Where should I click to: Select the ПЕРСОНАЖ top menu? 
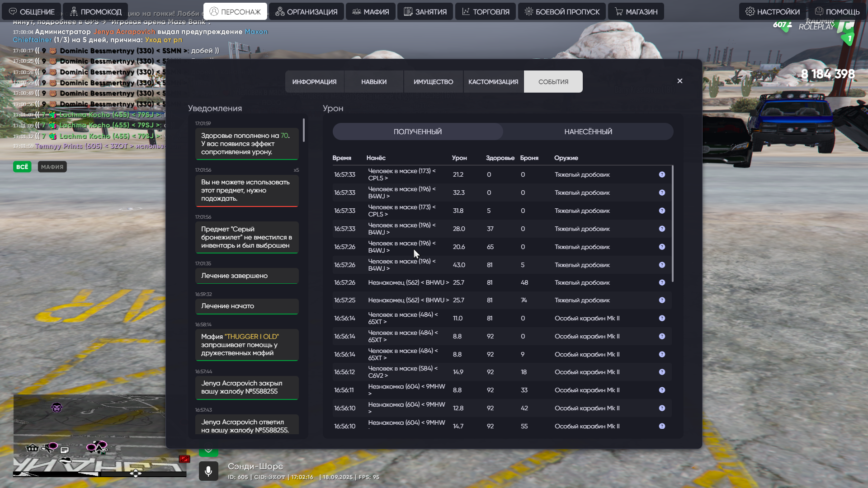click(x=235, y=12)
